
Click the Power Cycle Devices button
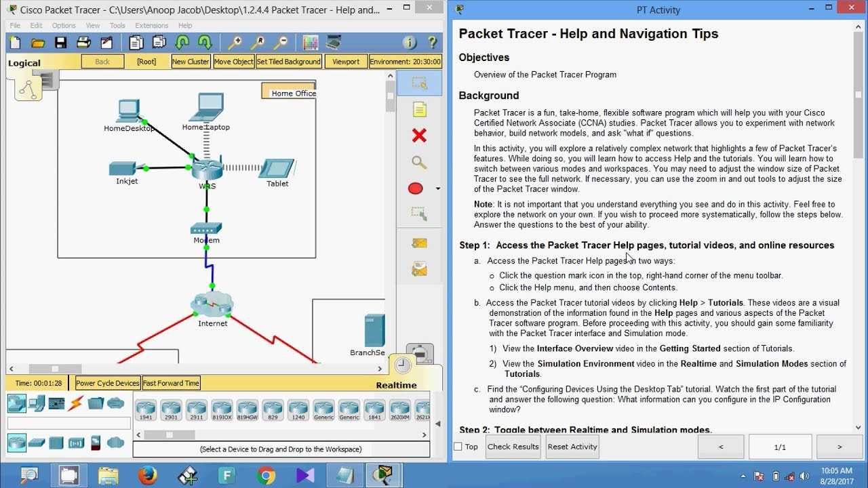(107, 383)
